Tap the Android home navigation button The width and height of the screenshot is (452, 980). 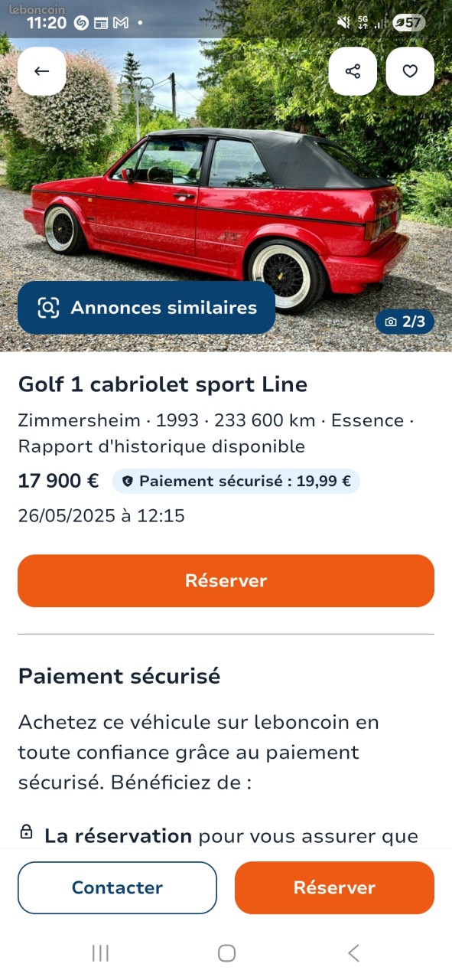pos(226,953)
